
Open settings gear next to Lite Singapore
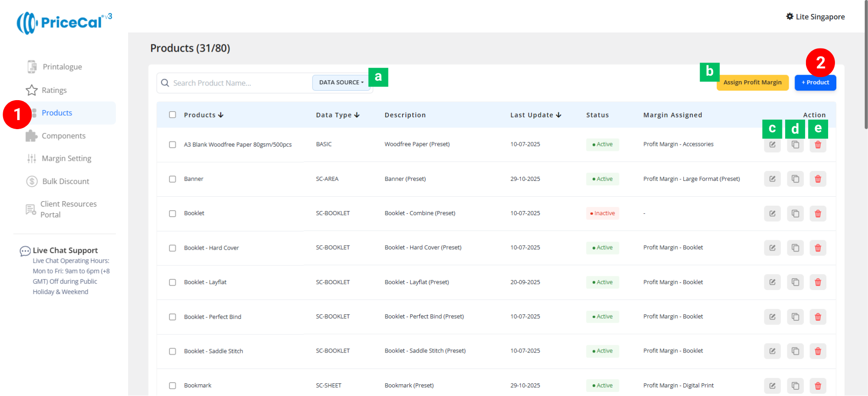coord(790,17)
